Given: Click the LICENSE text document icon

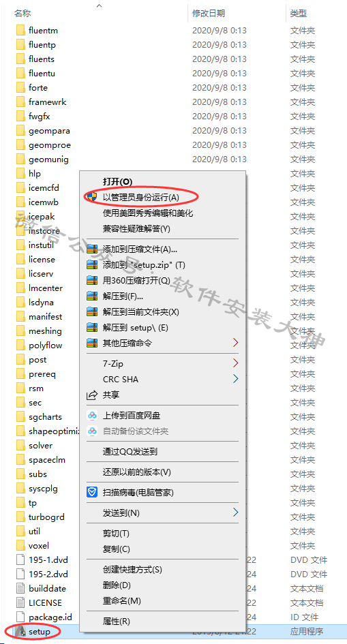Looking at the screenshot, I should point(20,603).
